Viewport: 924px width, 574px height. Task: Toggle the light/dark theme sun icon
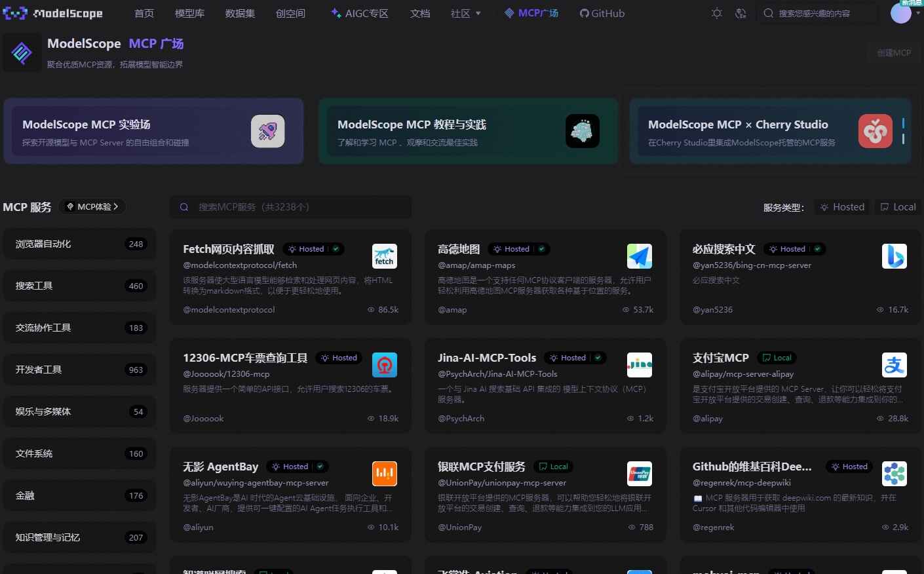click(717, 13)
